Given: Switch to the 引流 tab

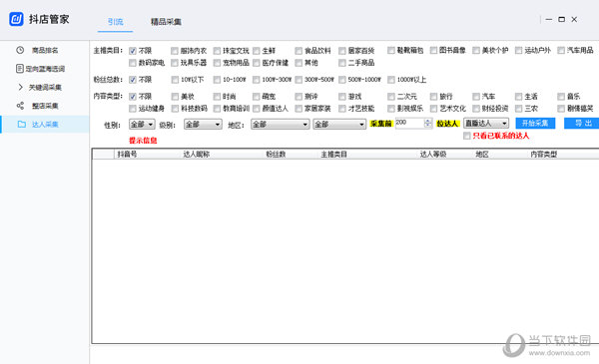Looking at the screenshot, I should (x=115, y=22).
